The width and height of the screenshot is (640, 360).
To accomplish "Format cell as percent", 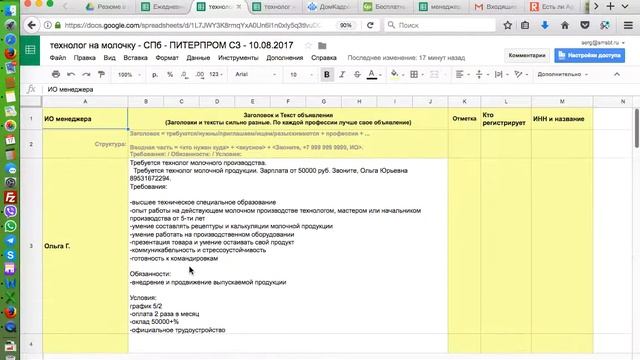I will [x=170, y=74].
